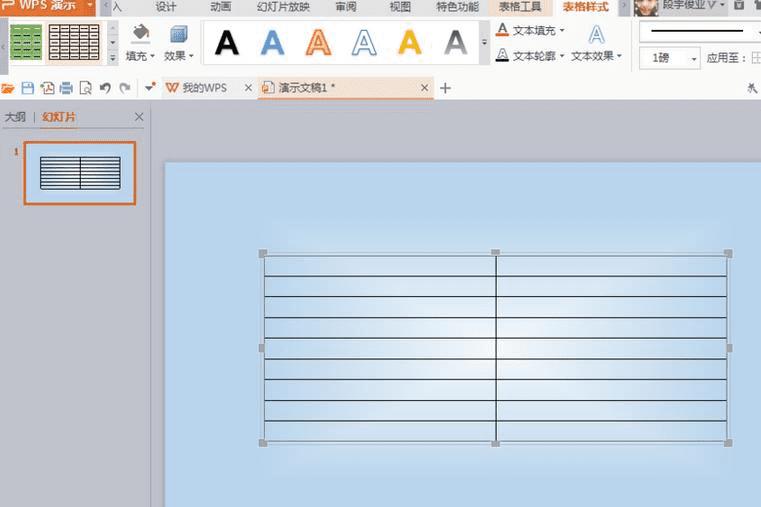This screenshot has width=761, height=507.
Task: Apply the dark-bordered grid table style
Action: click(x=74, y=43)
